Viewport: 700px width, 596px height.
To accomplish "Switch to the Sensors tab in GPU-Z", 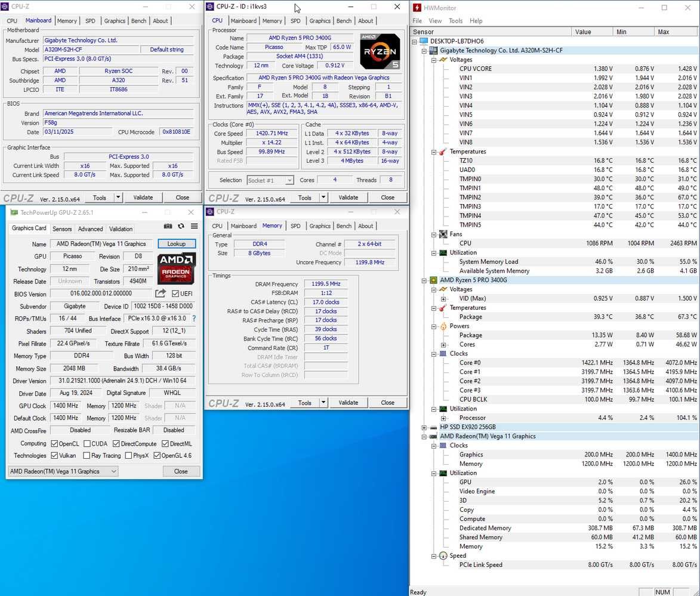I will 62,229.
